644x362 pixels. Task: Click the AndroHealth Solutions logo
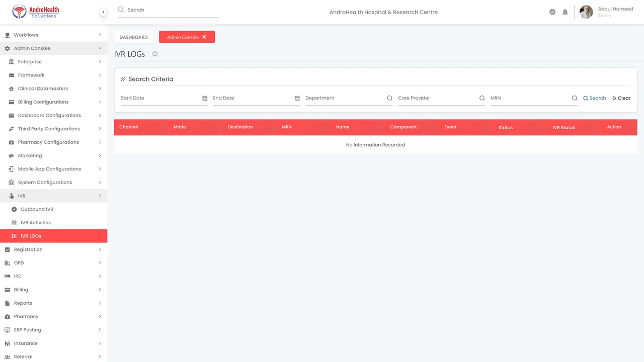click(35, 12)
